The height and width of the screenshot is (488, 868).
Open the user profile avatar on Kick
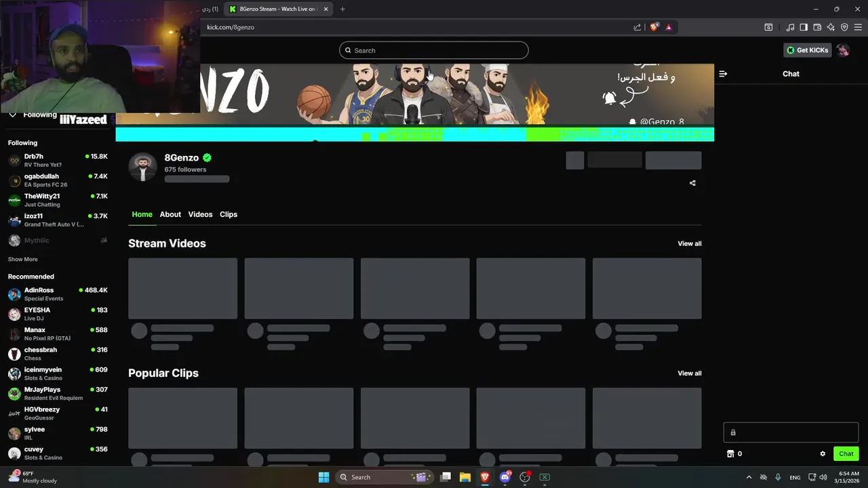click(843, 50)
